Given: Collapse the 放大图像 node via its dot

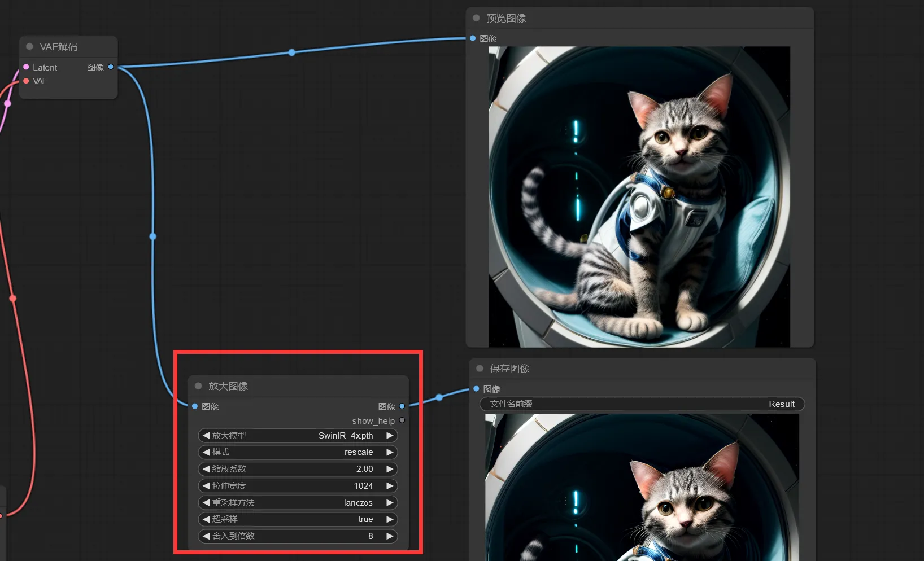Looking at the screenshot, I should point(198,386).
